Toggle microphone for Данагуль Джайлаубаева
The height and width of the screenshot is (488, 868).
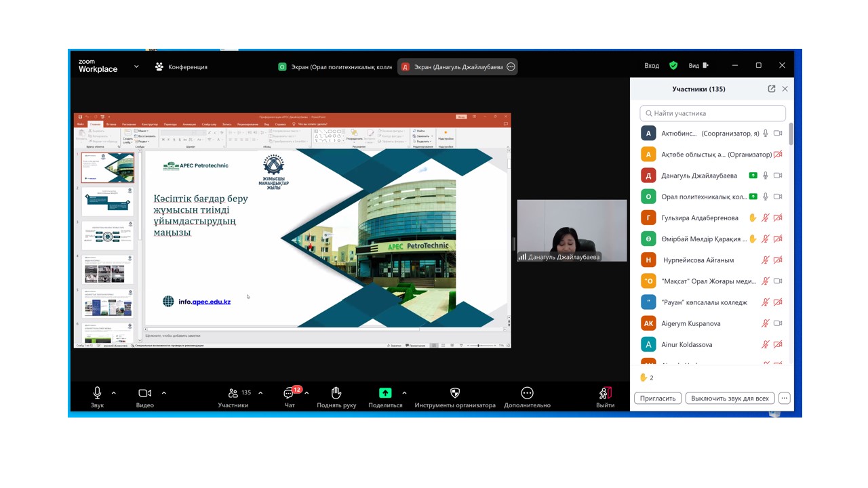pos(766,176)
